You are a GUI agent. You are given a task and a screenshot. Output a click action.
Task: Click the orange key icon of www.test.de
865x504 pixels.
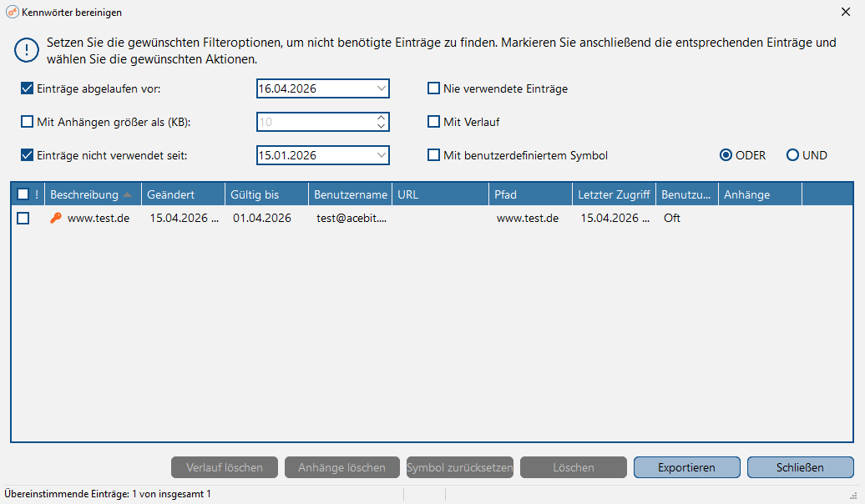56,219
